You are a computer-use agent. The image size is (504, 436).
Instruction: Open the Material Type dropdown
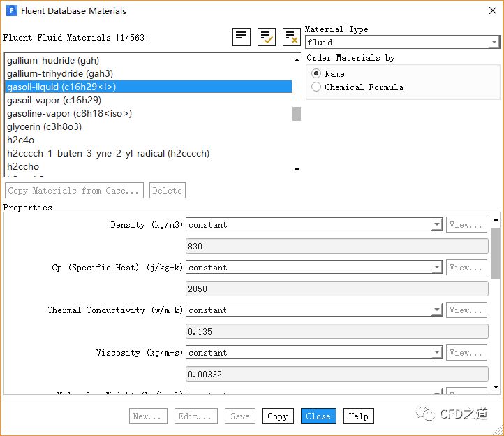pos(401,43)
